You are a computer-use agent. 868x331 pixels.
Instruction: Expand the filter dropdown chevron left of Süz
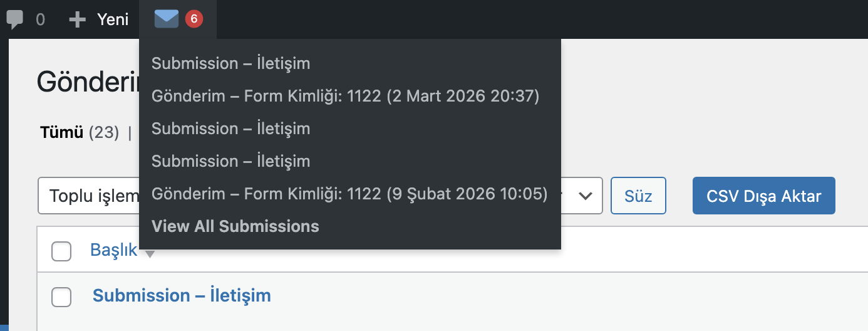point(586,196)
